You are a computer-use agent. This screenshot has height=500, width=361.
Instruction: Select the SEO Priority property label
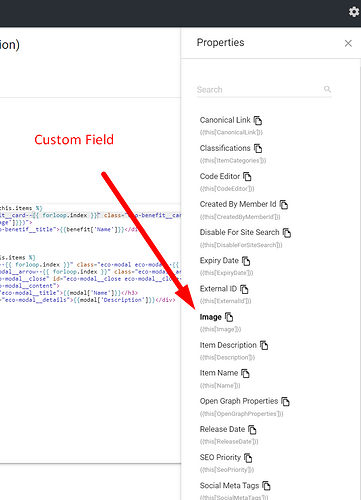tap(220, 458)
